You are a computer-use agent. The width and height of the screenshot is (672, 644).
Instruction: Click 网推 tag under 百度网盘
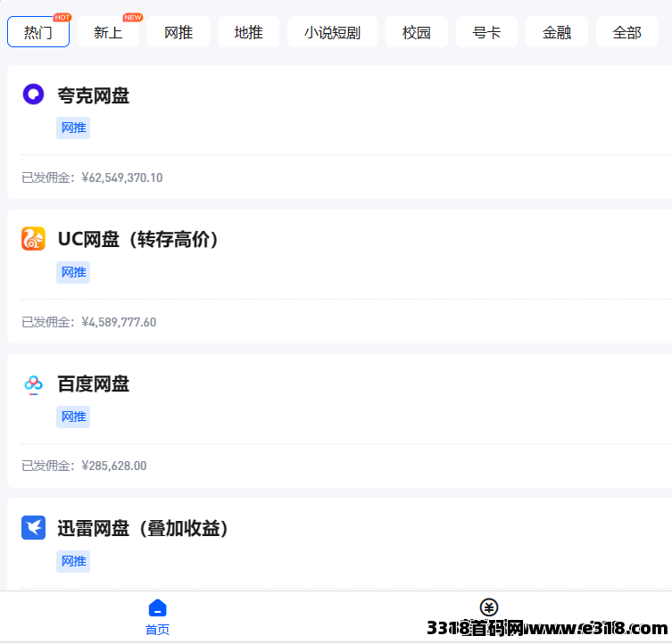(x=73, y=417)
